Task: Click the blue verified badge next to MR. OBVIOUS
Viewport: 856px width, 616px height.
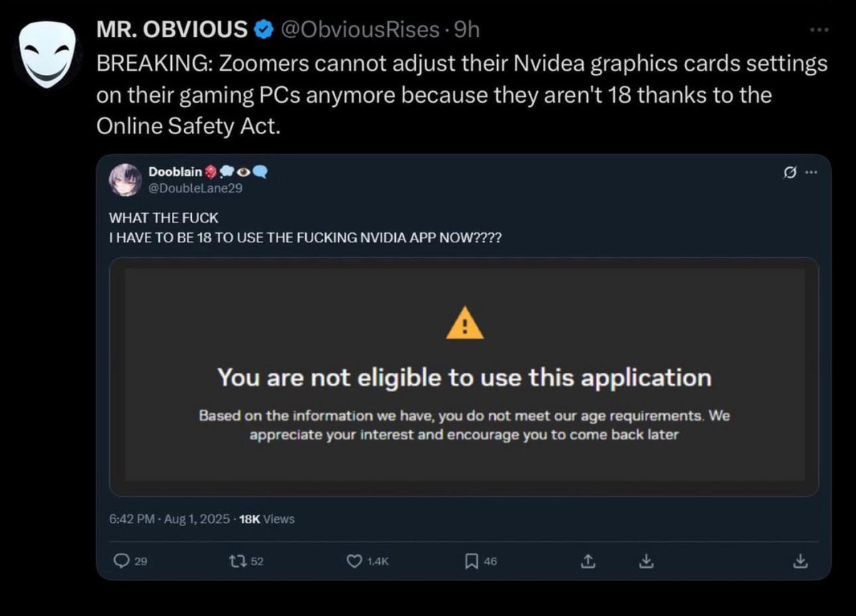Action: coord(264,29)
